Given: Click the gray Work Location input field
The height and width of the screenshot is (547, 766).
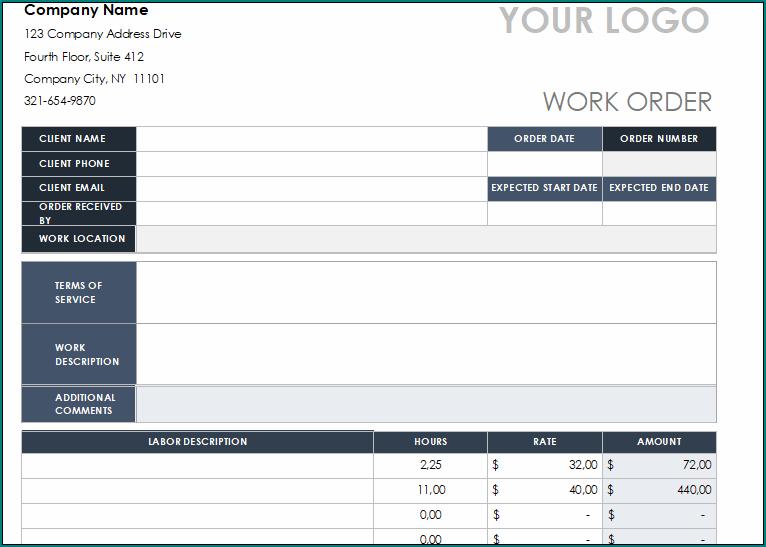Looking at the screenshot, I should (x=426, y=239).
